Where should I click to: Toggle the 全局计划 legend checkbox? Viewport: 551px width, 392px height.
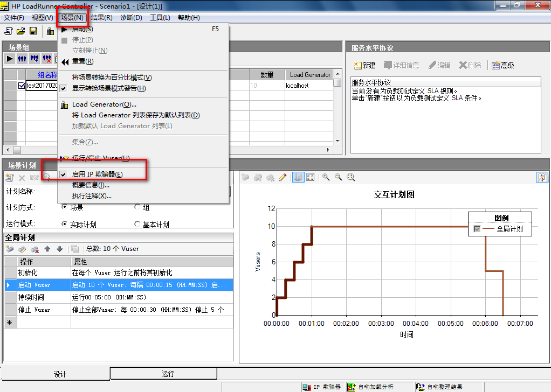(x=477, y=229)
